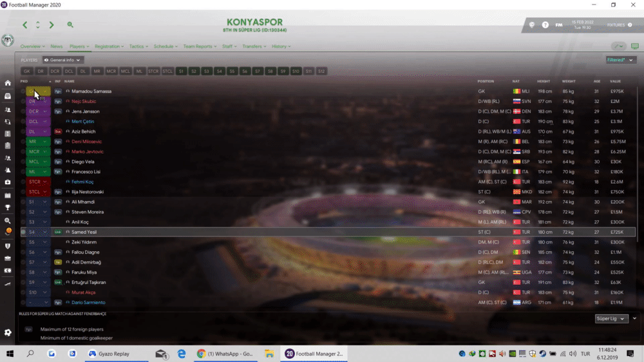644x362 pixels.
Task: Open the STCL position dropdown for Ilija Nestorovski
Action: pyautogui.click(x=38, y=192)
